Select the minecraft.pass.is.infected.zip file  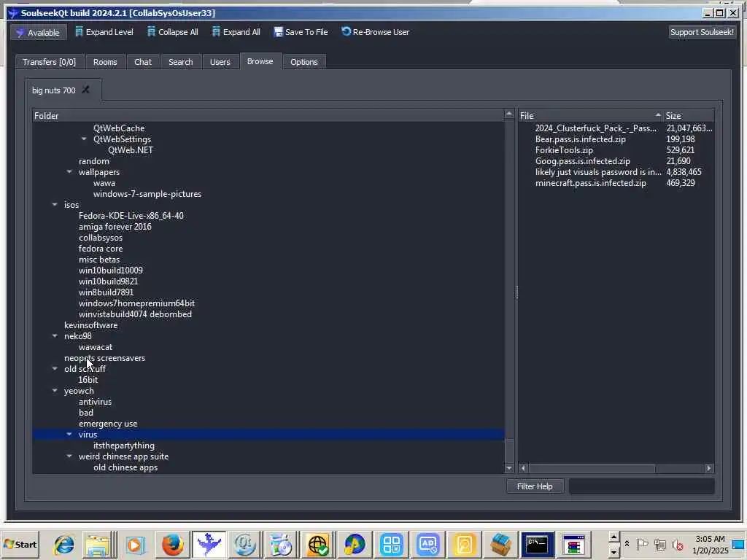pyautogui.click(x=591, y=183)
